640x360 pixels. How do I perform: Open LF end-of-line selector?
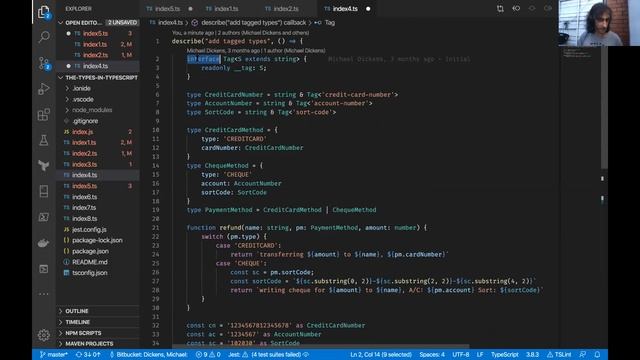pos(480,354)
